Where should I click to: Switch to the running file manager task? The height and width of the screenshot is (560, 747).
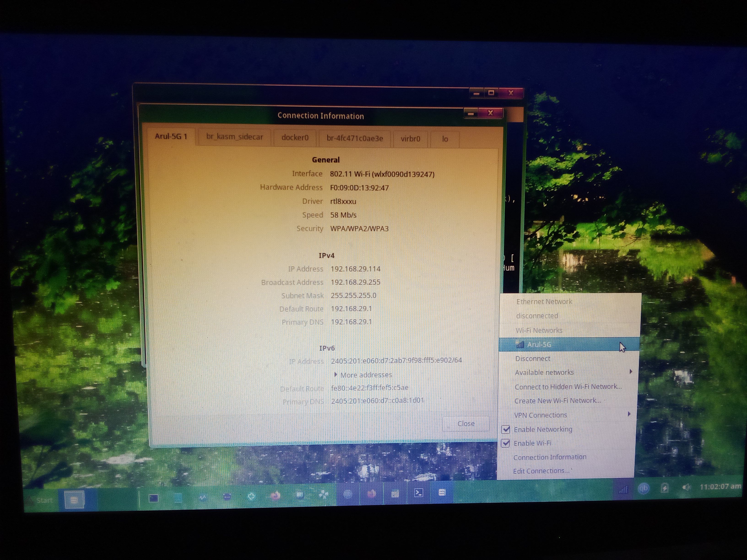click(x=395, y=493)
